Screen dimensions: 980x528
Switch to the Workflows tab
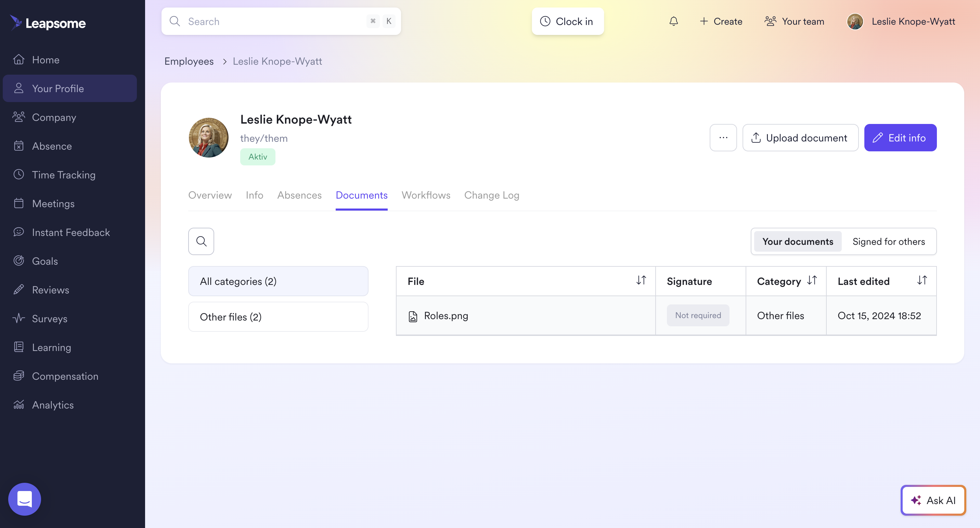tap(426, 195)
